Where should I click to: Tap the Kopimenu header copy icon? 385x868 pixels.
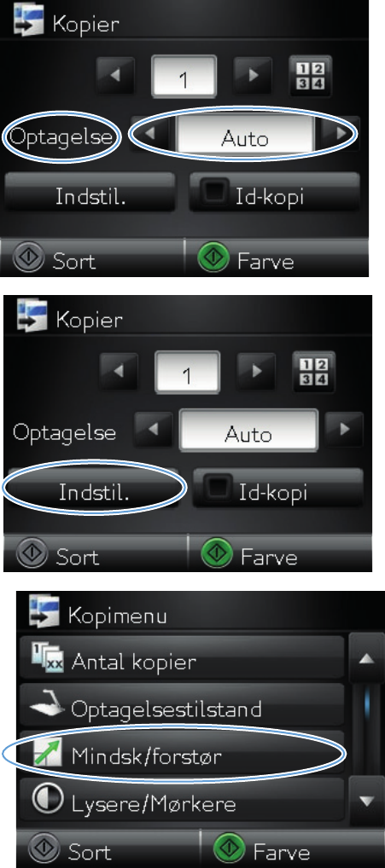42,612
